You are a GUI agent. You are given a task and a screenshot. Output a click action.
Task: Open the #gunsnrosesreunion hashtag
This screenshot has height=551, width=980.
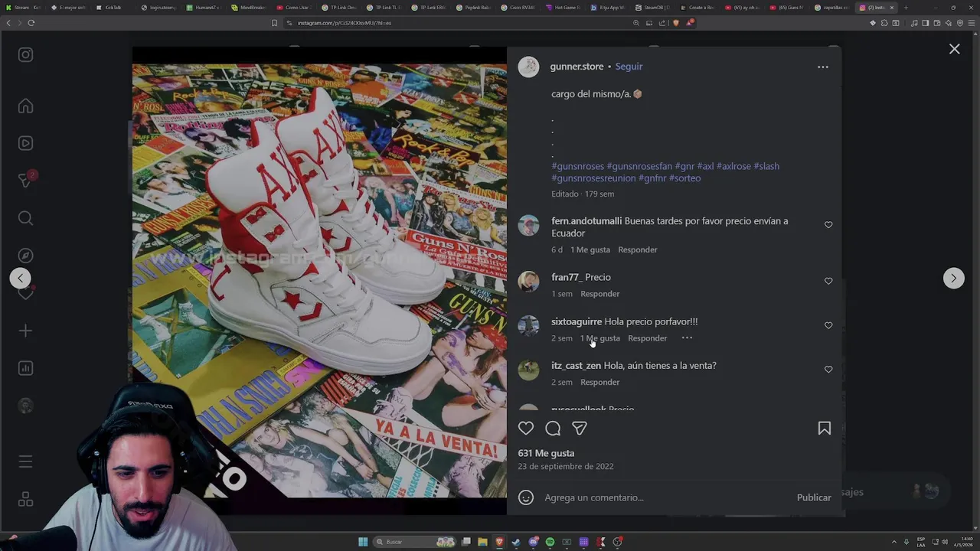593,178
